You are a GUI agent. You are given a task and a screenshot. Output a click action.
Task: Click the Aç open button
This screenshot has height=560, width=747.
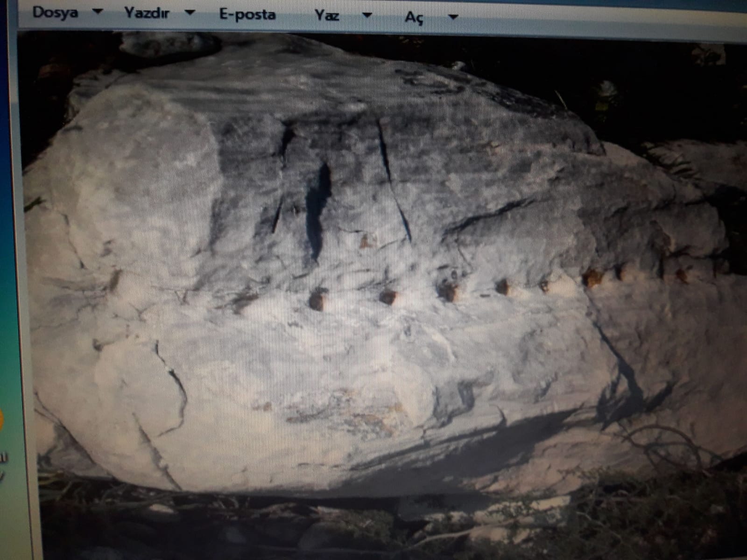(414, 17)
